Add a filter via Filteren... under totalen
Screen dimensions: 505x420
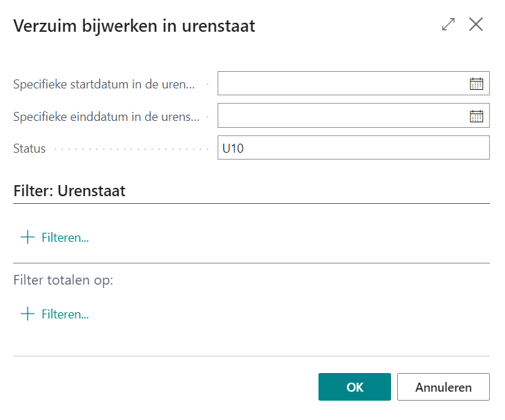coord(65,314)
